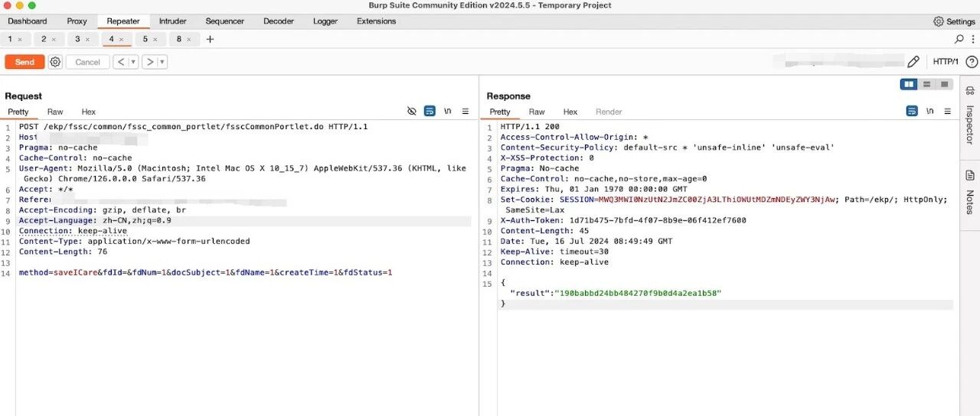Select response Pretty view tab

point(500,112)
